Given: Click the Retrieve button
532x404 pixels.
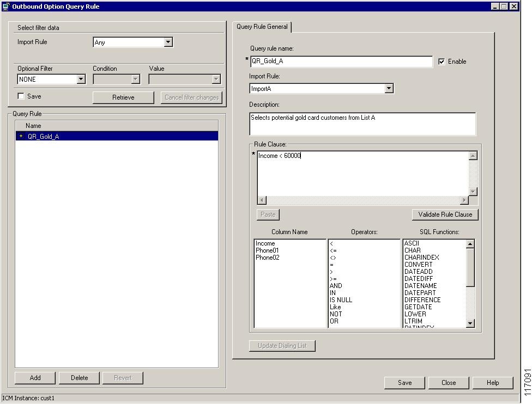Looking at the screenshot, I should (x=124, y=97).
